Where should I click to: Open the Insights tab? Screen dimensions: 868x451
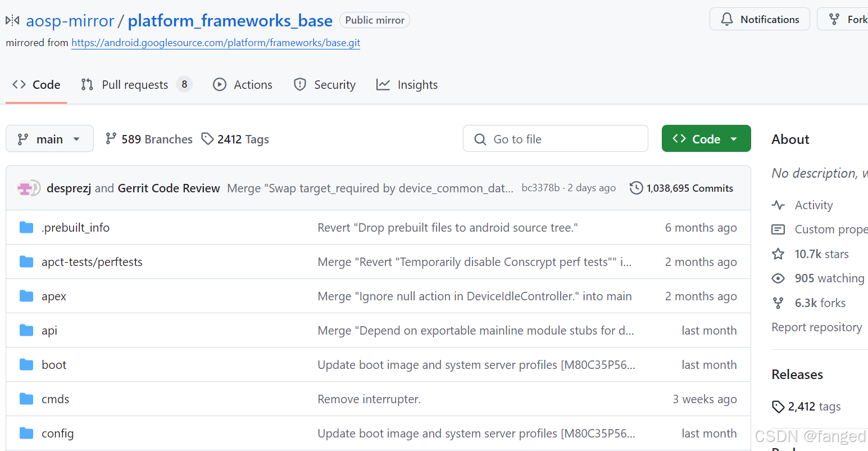(x=407, y=85)
